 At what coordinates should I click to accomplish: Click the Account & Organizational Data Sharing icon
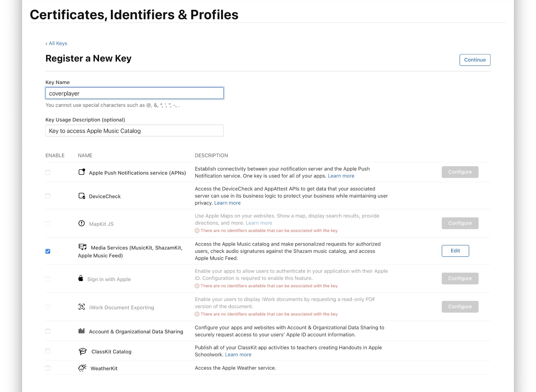[x=82, y=331]
